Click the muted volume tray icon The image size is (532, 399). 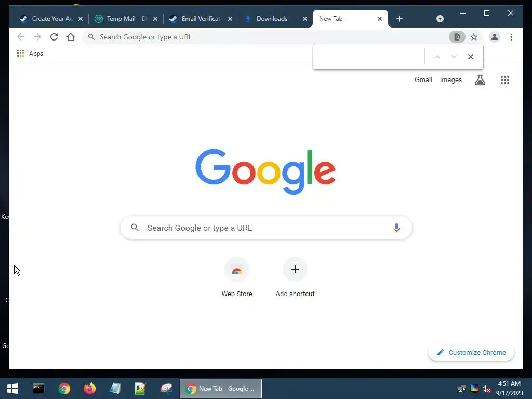486,389
